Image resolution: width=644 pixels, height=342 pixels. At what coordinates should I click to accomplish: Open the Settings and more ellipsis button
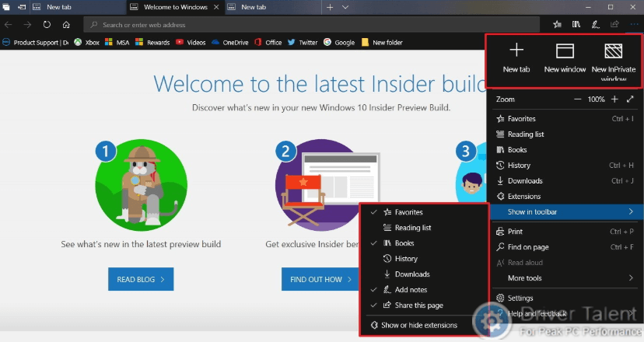(634, 25)
